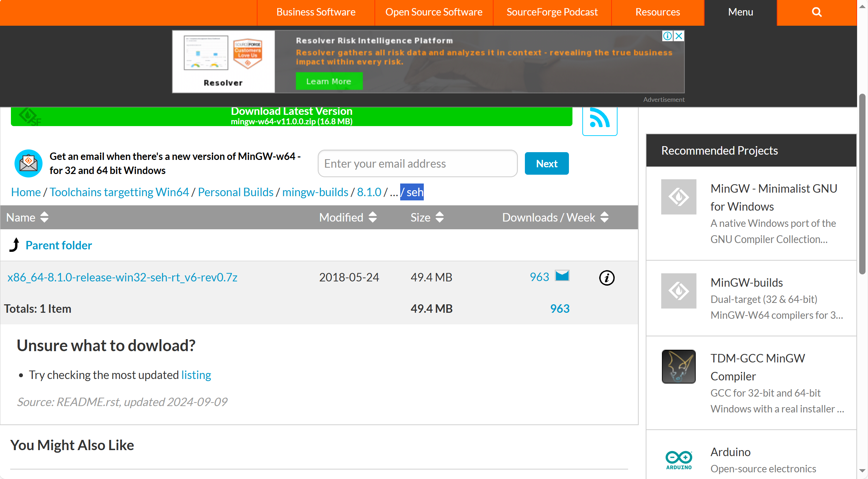Open the Open Source Software menu

coord(434,12)
